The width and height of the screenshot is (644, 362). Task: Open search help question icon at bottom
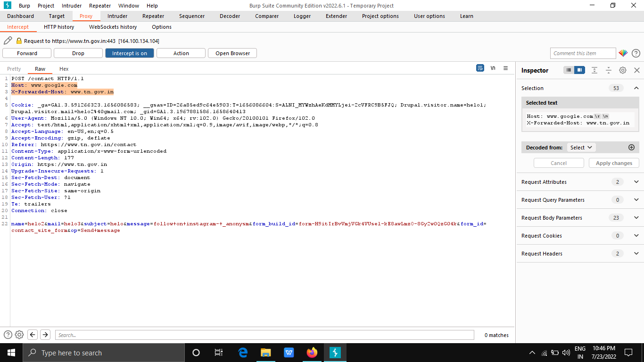8,335
